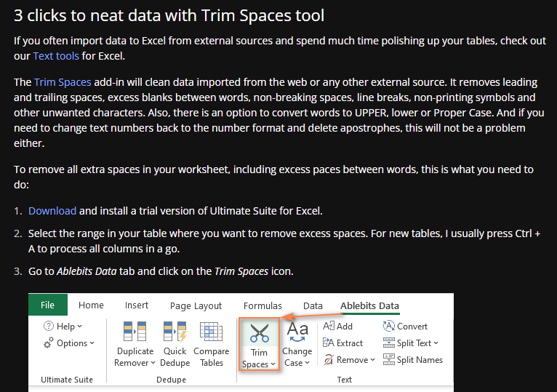Click the Convert tool
Viewport: 557px width, 392px height.
point(405,327)
